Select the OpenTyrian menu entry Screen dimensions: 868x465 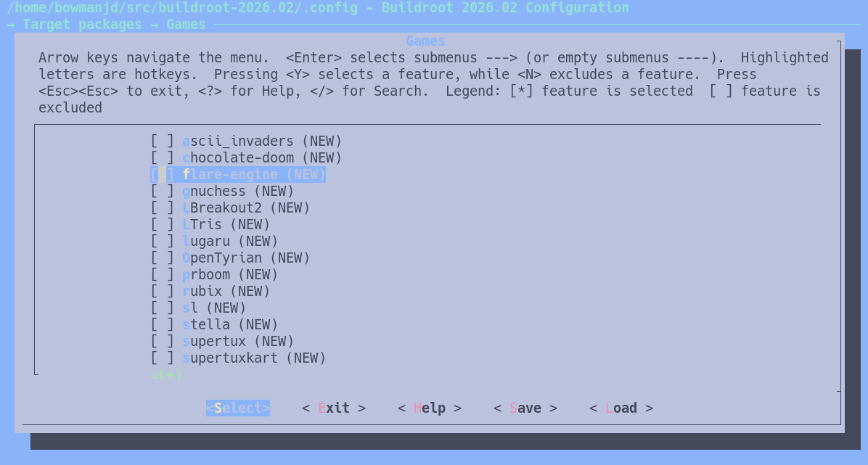click(246, 258)
